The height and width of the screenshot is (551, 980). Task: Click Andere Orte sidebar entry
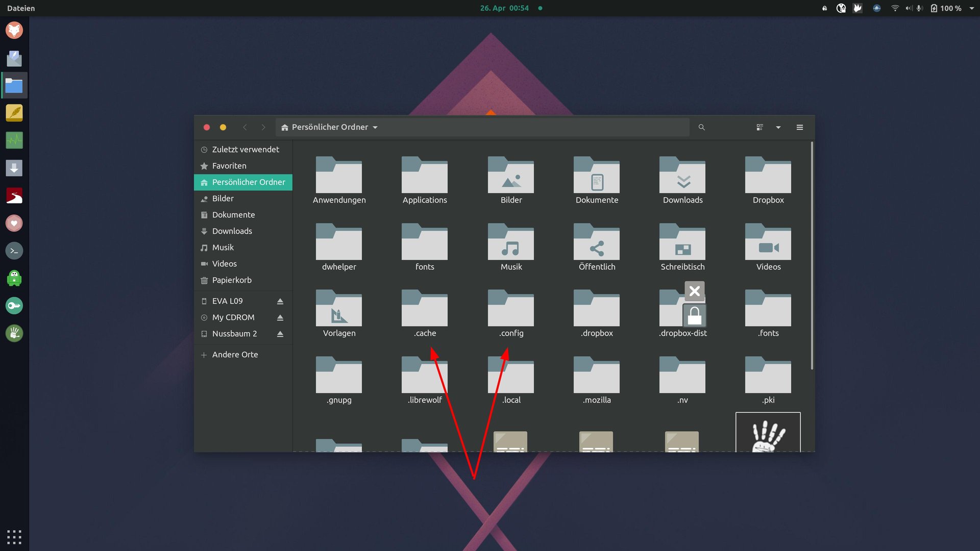(x=235, y=355)
